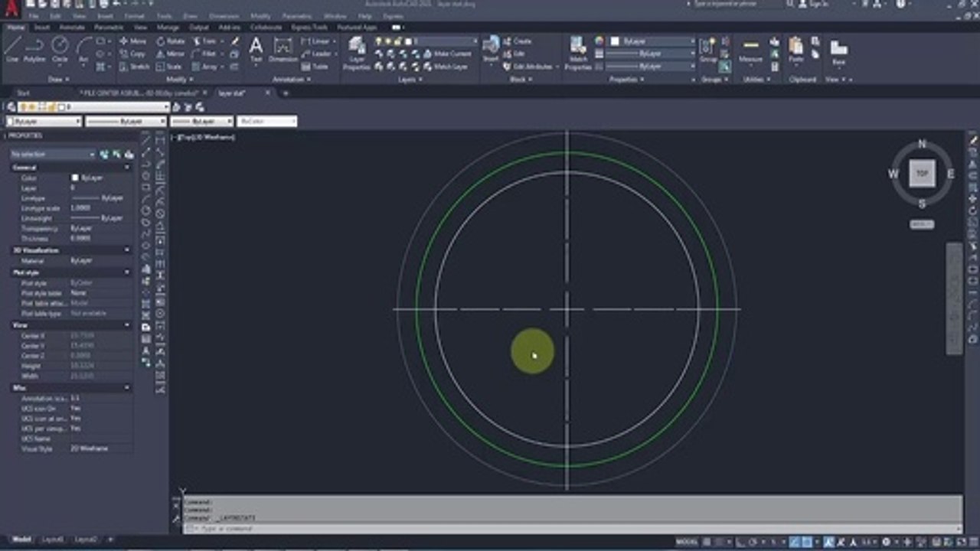Screen dimensions: 980x551
Task: Click the Move tool in Modify
Action: tap(133, 41)
